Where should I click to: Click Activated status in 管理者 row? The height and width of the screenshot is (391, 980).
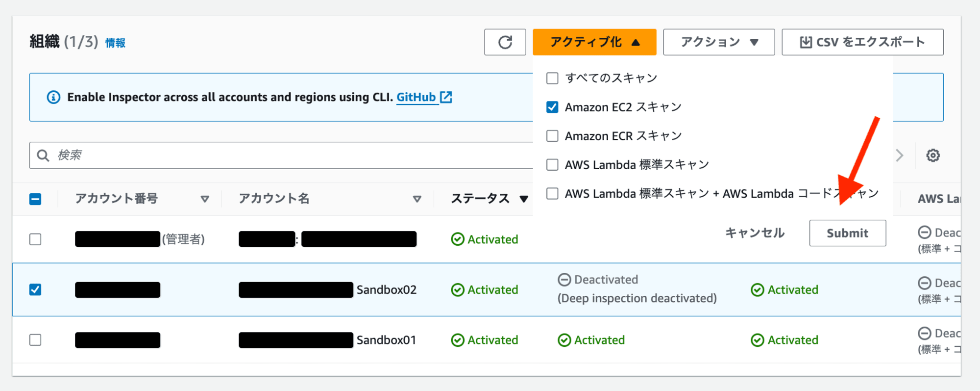coord(485,239)
